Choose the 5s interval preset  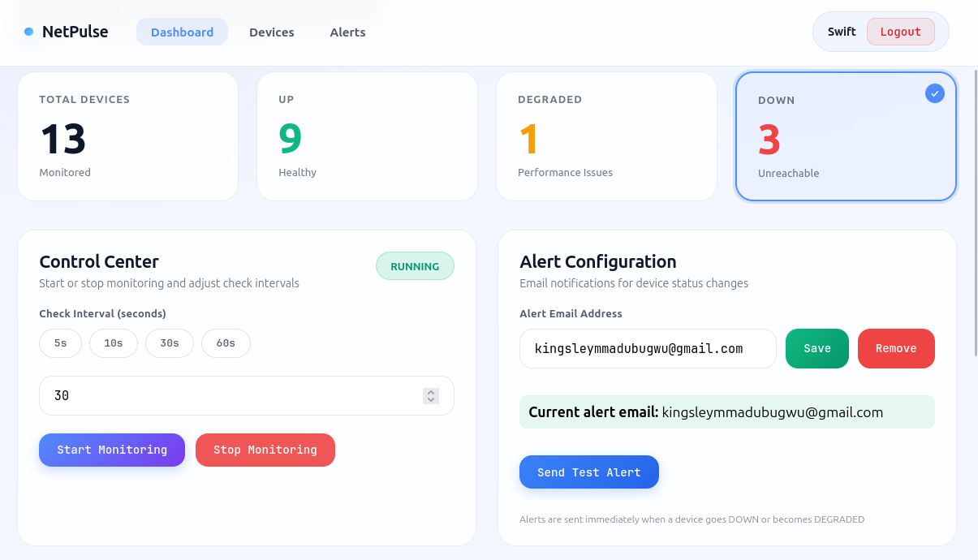(x=61, y=343)
